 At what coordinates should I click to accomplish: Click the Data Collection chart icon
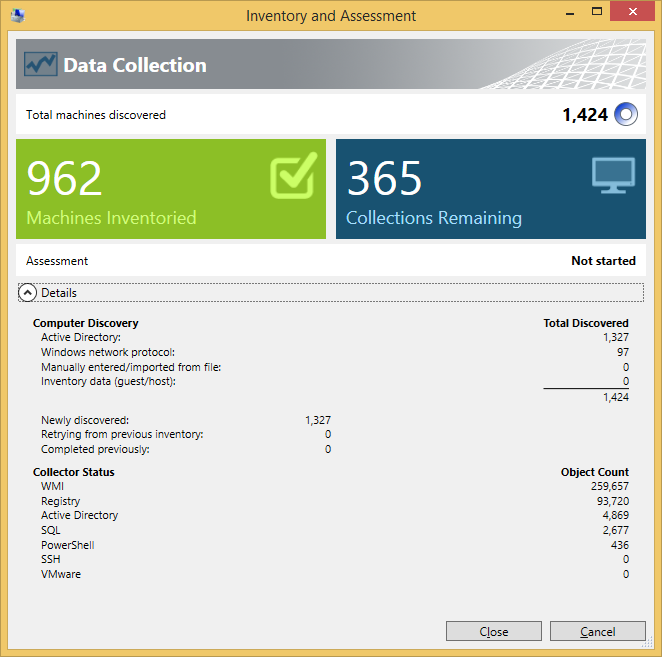click(41, 65)
